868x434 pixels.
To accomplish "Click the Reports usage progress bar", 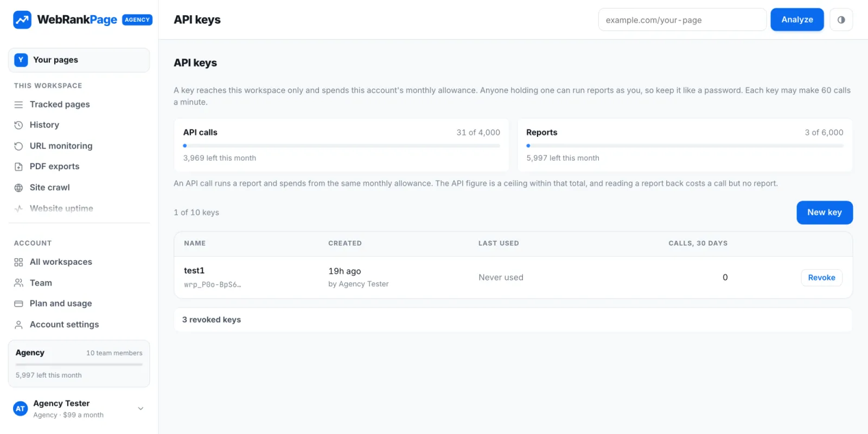I will coord(685,145).
